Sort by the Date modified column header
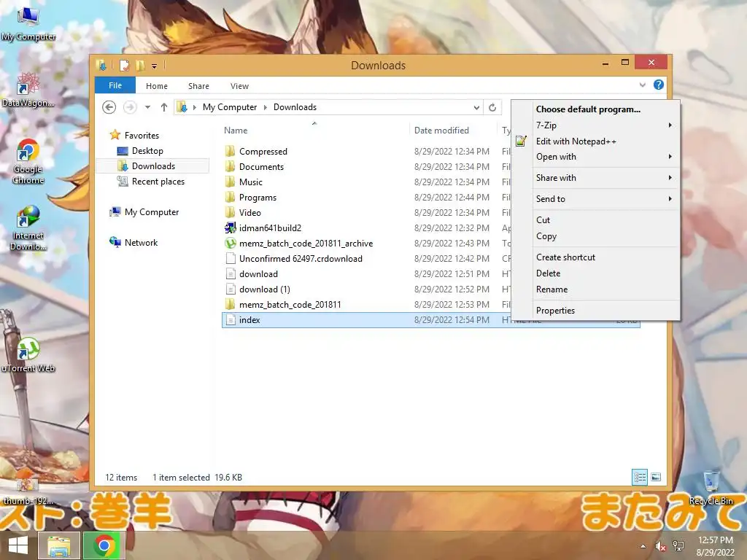This screenshot has height=560, width=747. point(441,130)
